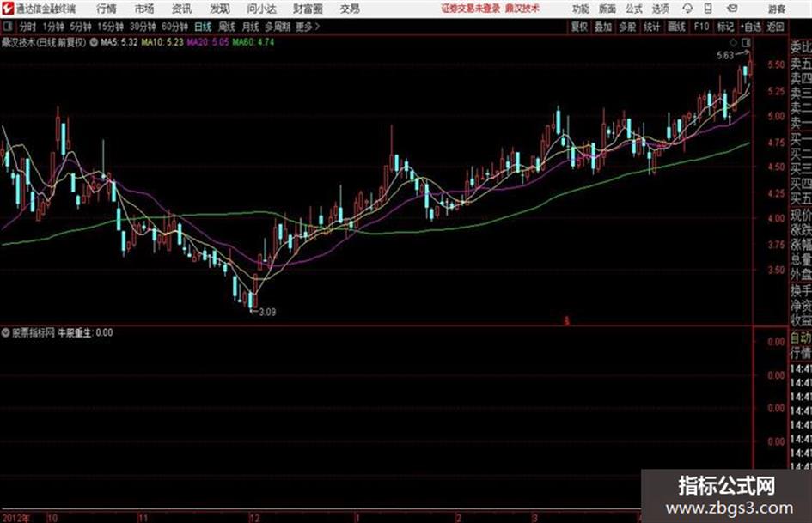The height and width of the screenshot is (523, 812).
Task: Click the MA5: 5.32 value label
Action: (119, 42)
